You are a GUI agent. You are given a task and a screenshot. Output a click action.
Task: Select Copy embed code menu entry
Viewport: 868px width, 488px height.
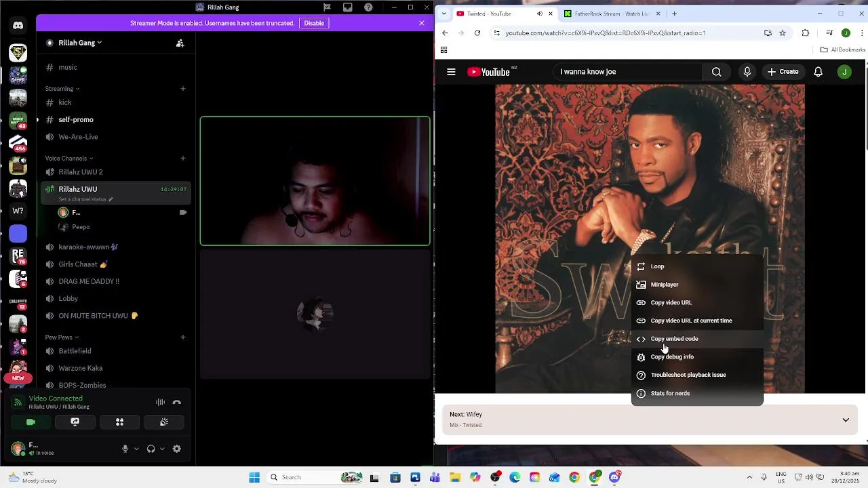coord(697,339)
